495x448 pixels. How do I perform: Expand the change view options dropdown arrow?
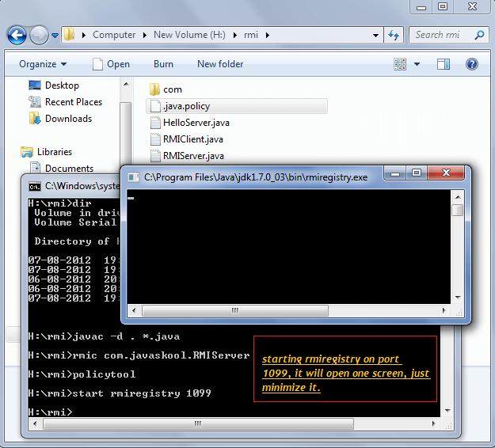pos(417,64)
